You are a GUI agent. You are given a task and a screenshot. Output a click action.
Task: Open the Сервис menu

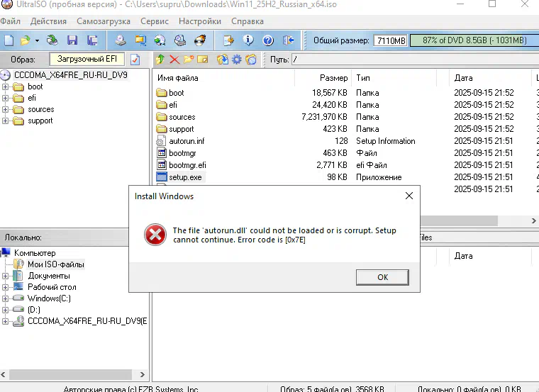[x=155, y=21]
